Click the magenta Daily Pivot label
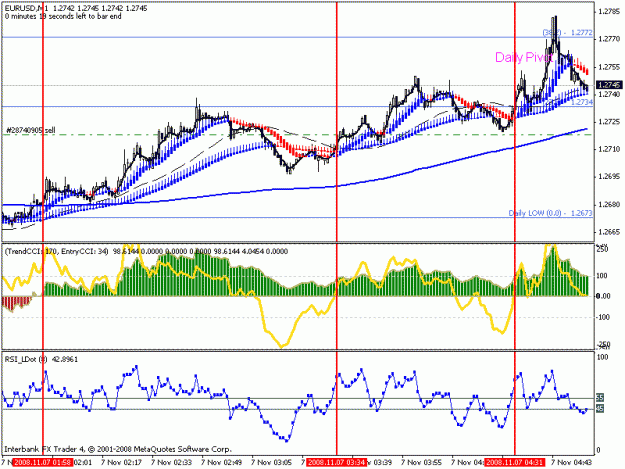This screenshot has width=625, height=469. click(x=523, y=57)
